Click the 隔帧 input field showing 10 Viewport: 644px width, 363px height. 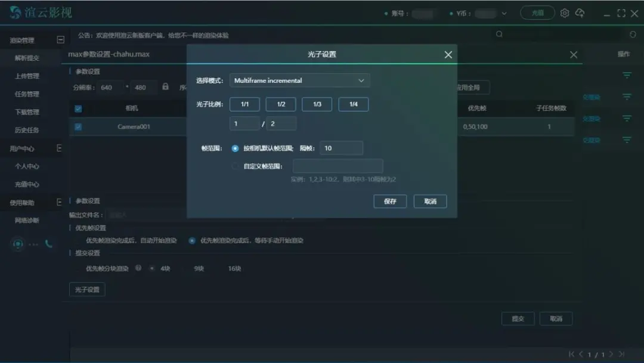[x=341, y=148]
